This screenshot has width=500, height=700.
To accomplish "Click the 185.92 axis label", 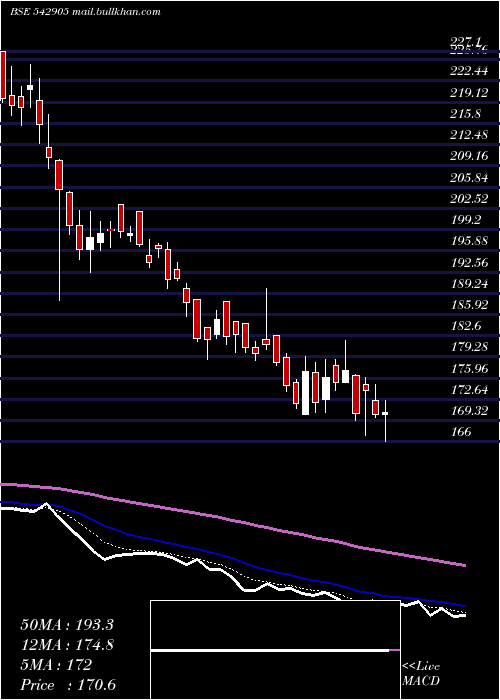I will point(469,305).
